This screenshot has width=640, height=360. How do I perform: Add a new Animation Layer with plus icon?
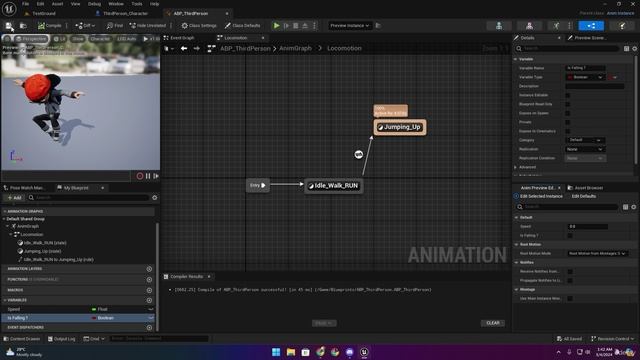click(149, 269)
